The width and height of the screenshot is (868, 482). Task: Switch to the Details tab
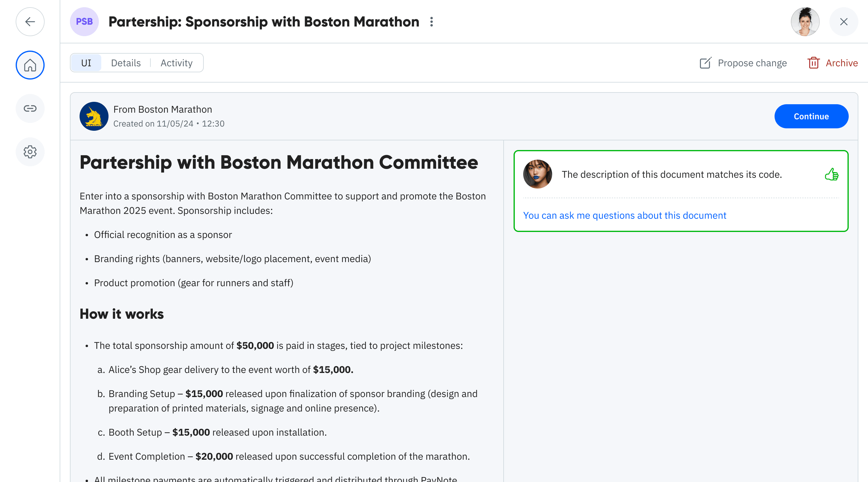pos(126,63)
